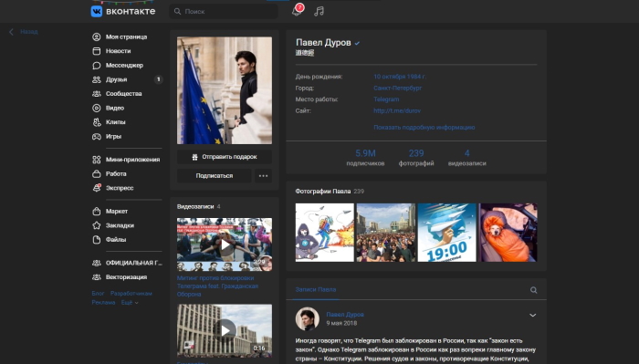Click the Маркет bag icon

97,212
